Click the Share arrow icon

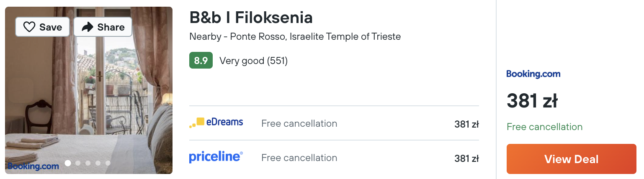[88, 27]
